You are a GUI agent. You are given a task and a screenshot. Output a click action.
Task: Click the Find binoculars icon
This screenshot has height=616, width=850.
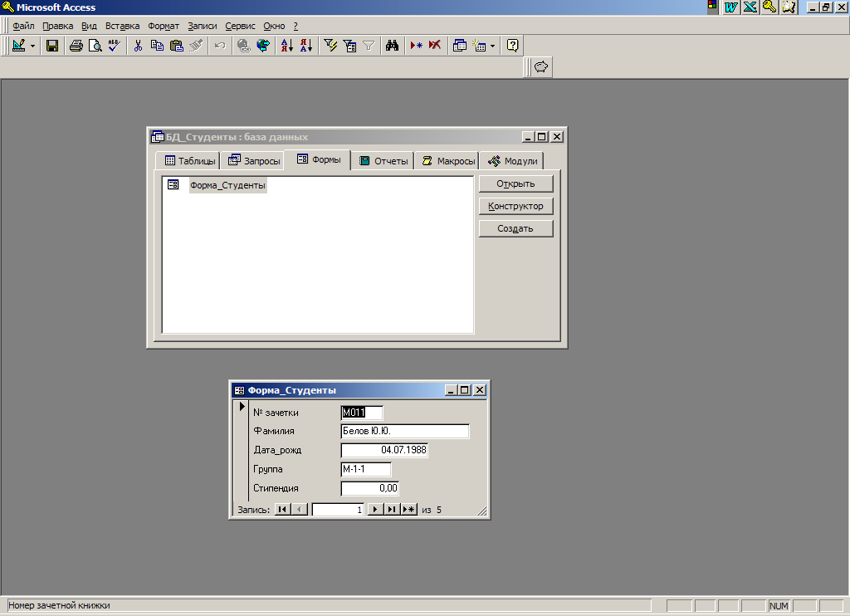click(393, 46)
